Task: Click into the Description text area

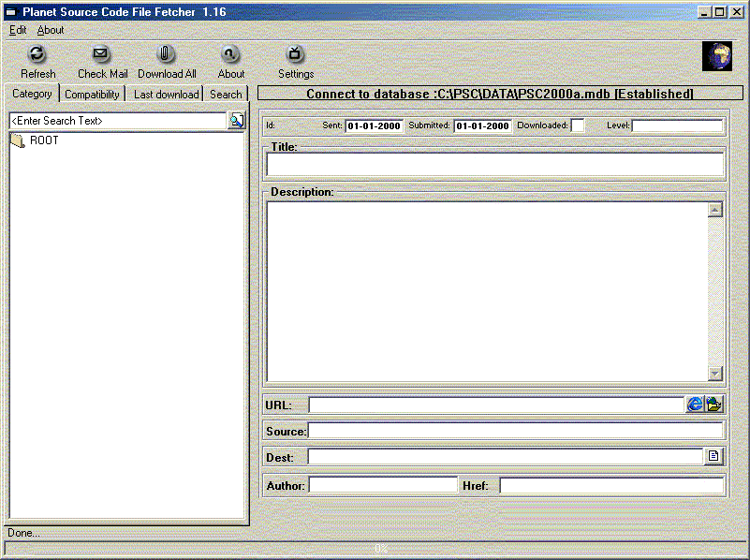Action: [488, 292]
